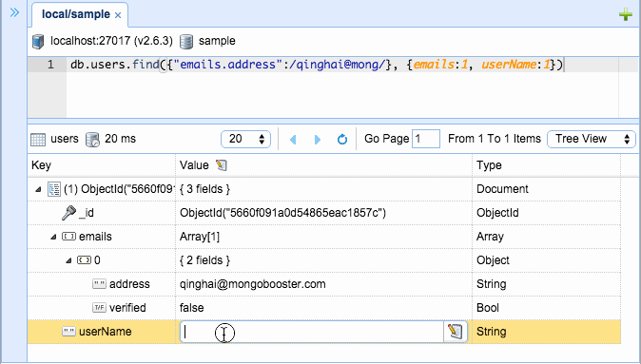This screenshot has width=641, height=364.
Task: Click the localhost:27017 server icon
Action: pos(38,41)
